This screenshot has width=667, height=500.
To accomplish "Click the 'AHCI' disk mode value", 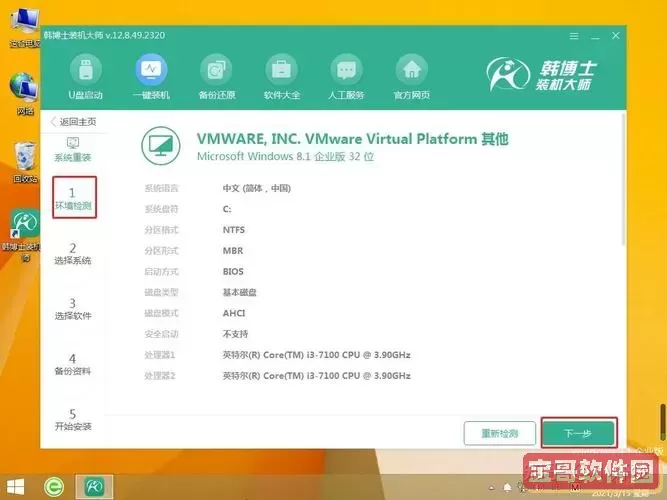I will click(234, 313).
